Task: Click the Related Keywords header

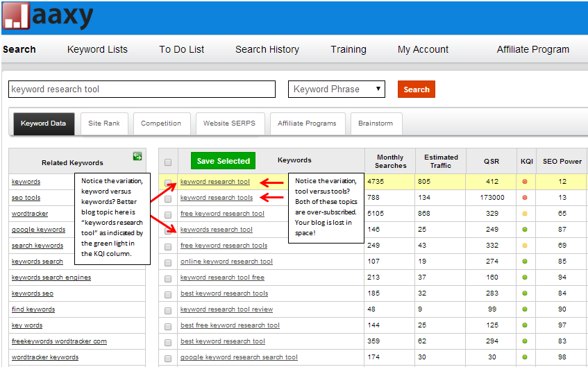Action: 72,163
